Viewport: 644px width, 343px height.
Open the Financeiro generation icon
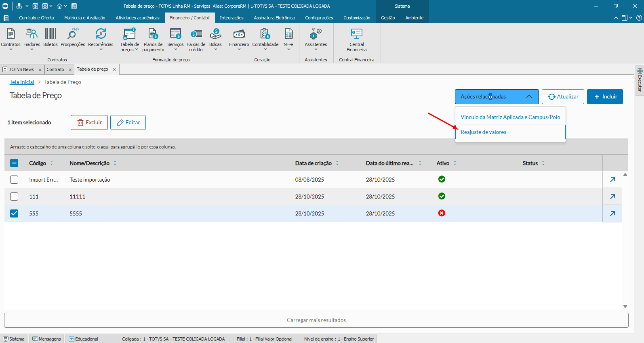tap(239, 34)
